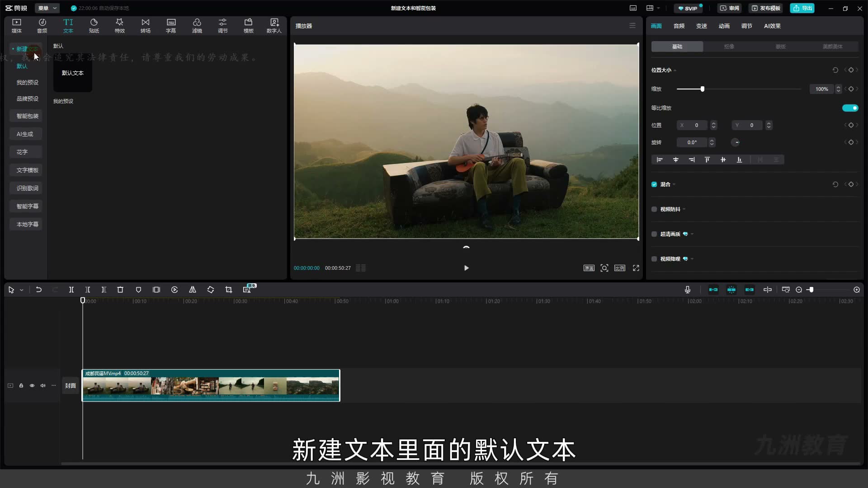The image size is (868, 488).
Task: Click the marker shield icon
Action: pos(139,290)
